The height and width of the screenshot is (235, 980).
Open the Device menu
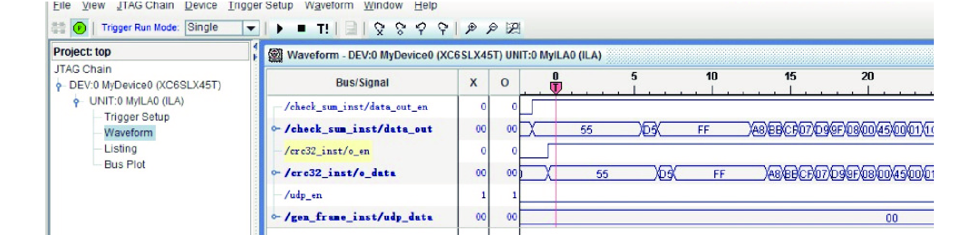tap(200, 6)
